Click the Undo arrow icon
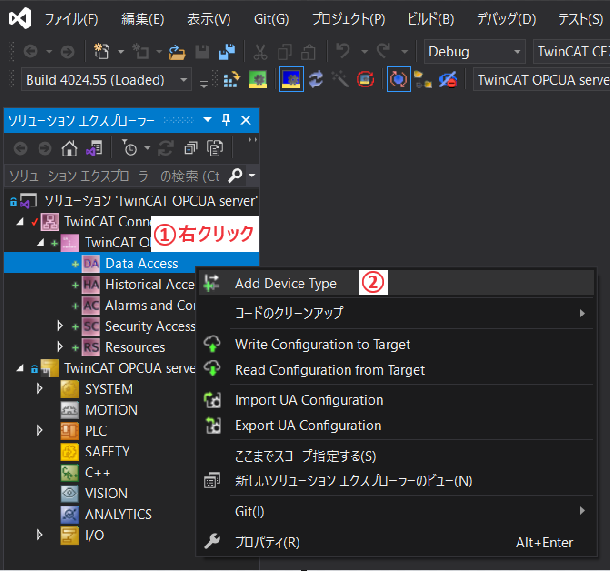 343,51
